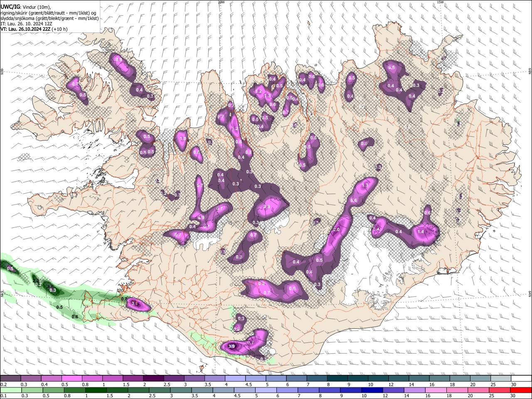The width and height of the screenshot is (532, 399).
Task: Select the lavender 4–4.5 snow scale swatch
Action: click(235, 379)
